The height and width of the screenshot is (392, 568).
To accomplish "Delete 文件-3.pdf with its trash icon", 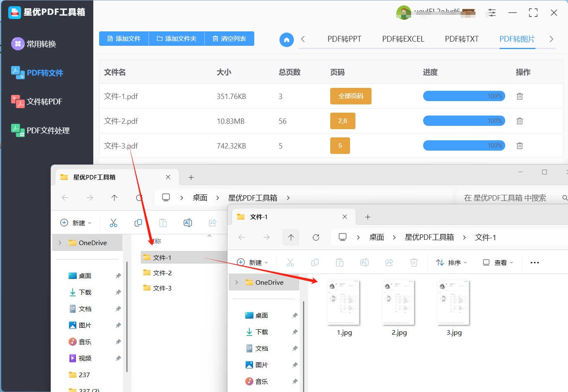I will 520,146.
